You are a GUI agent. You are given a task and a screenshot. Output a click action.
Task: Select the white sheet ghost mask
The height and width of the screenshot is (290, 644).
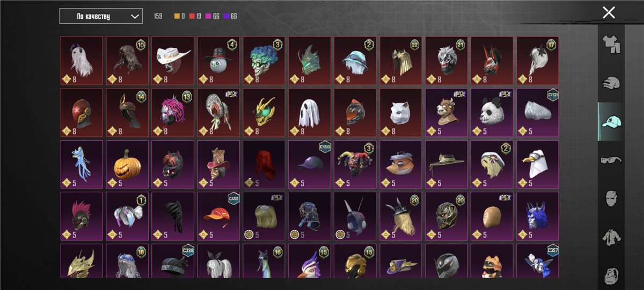[x=309, y=112]
